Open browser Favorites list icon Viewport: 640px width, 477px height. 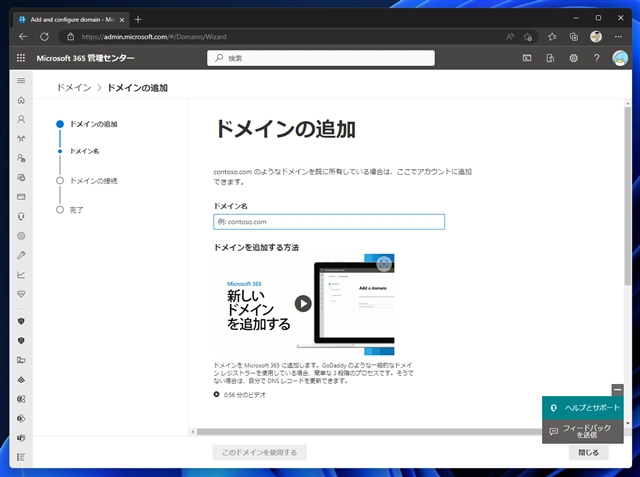point(552,37)
